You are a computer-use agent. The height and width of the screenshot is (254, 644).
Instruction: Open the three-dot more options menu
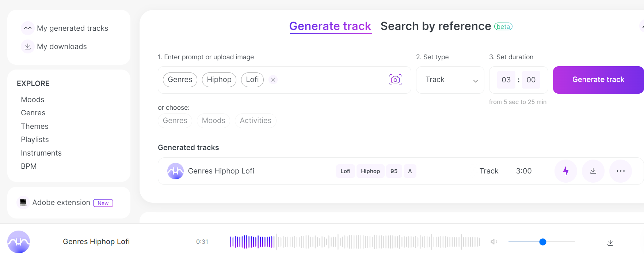pyautogui.click(x=621, y=171)
